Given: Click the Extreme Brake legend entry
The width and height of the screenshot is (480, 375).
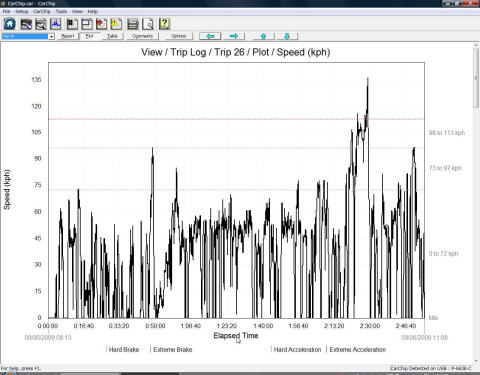Looking at the screenshot, I should coord(171,350).
